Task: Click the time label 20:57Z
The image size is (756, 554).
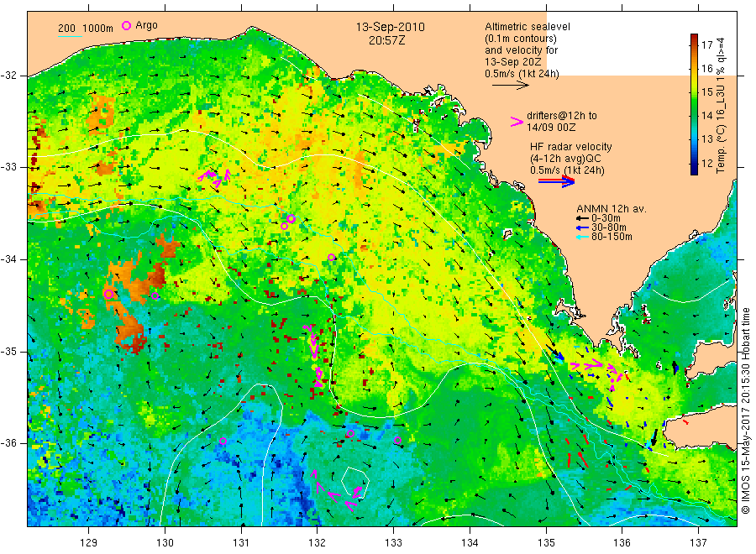Action: [386, 40]
